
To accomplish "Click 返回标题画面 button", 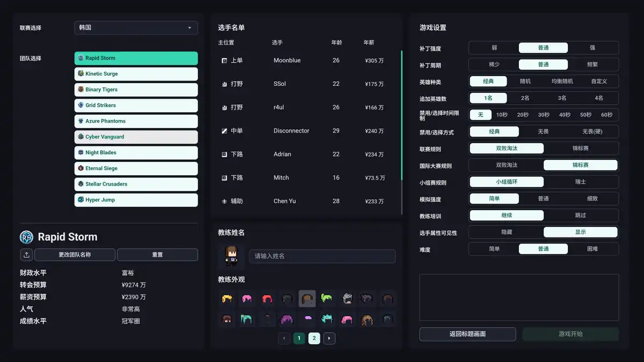I will [x=467, y=334].
